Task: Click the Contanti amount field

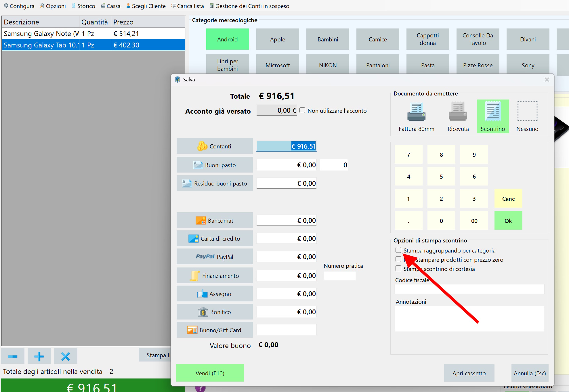Action: [x=287, y=146]
